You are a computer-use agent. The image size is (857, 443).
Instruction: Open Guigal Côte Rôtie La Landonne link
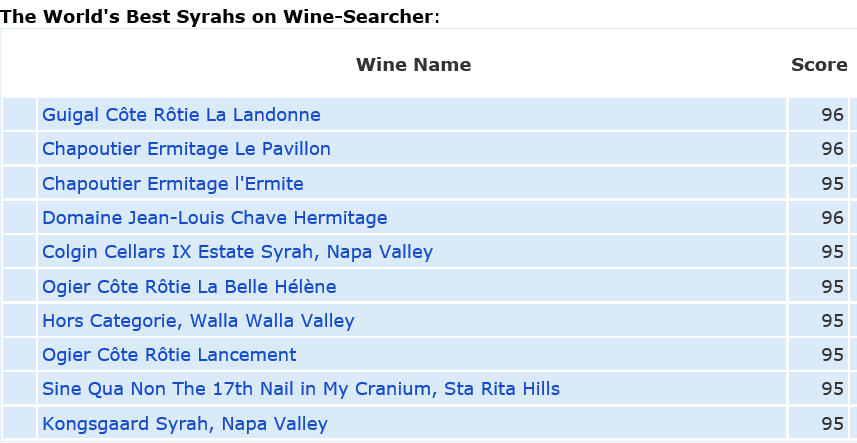(x=181, y=115)
